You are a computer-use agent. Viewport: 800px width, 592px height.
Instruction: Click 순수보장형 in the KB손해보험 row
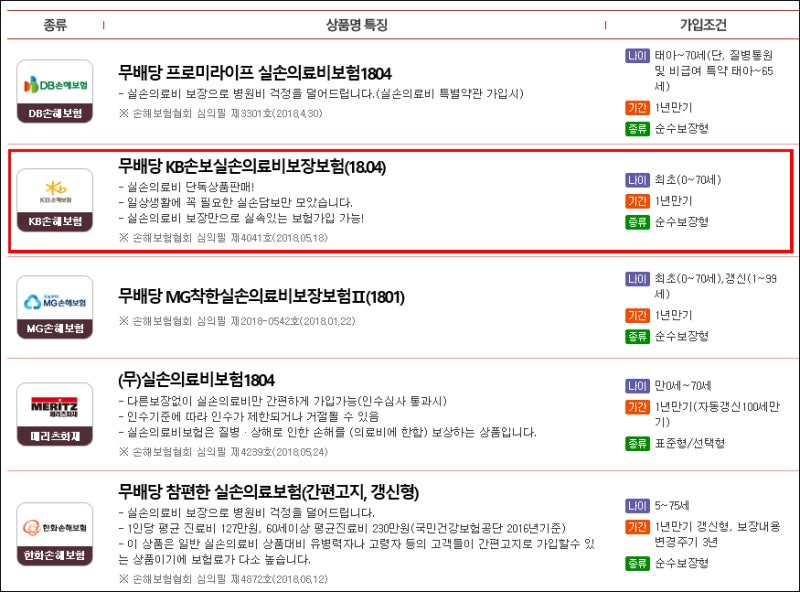click(682, 222)
